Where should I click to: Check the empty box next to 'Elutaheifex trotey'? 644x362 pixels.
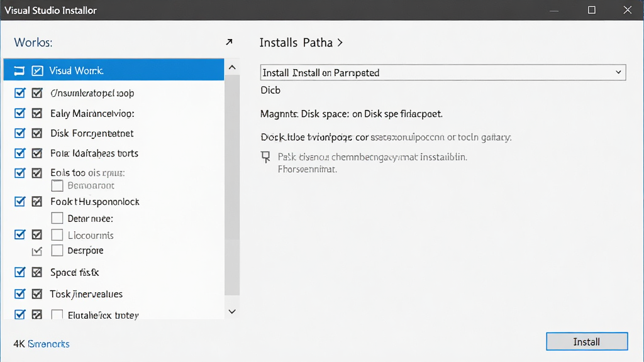click(x=57, y=315)
